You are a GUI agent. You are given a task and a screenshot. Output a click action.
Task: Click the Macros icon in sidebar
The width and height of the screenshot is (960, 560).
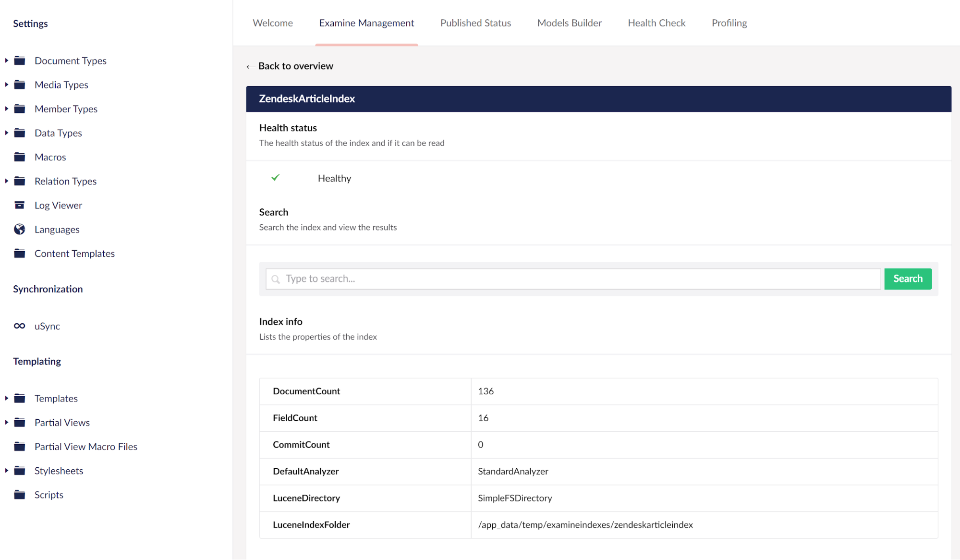[20, 157]
